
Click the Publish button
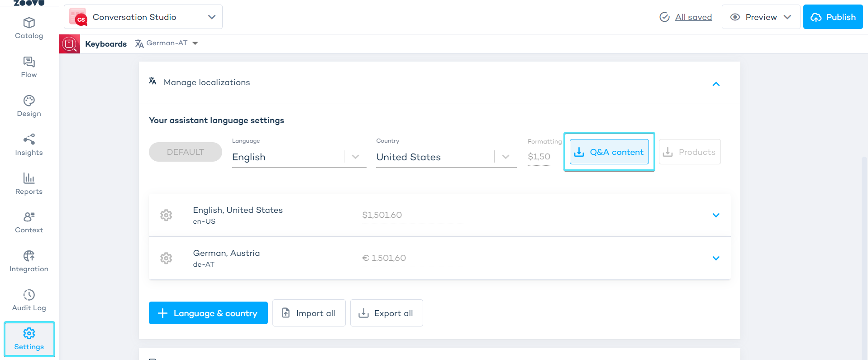tap(833, 17)
